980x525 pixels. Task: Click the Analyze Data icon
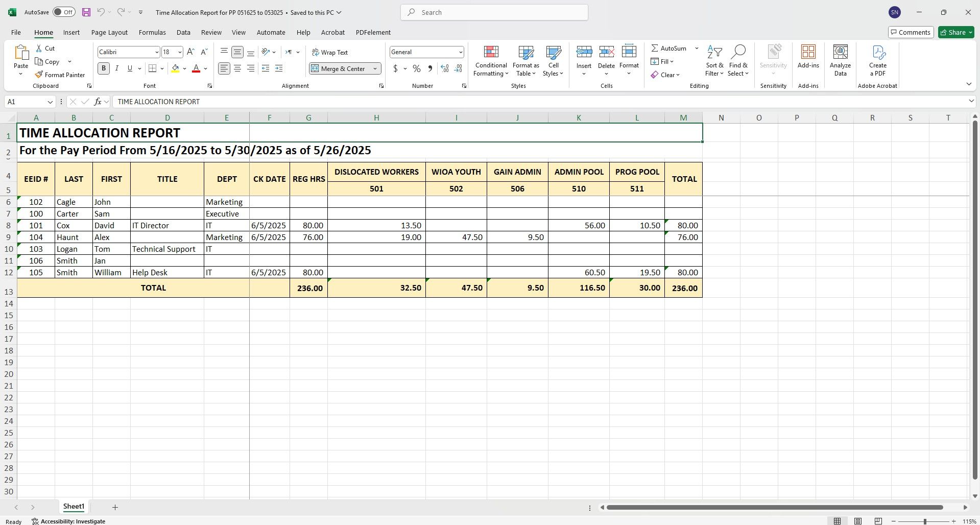click(840, 52)
